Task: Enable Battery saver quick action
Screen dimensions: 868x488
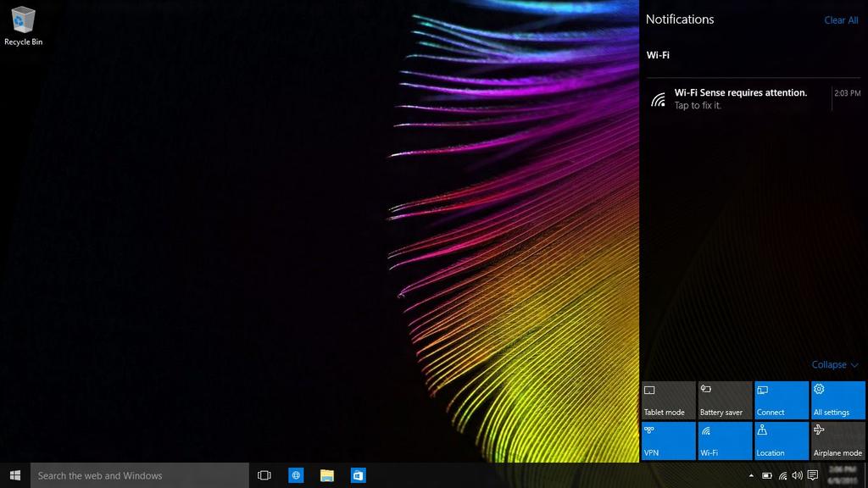Action: (725, 400)
